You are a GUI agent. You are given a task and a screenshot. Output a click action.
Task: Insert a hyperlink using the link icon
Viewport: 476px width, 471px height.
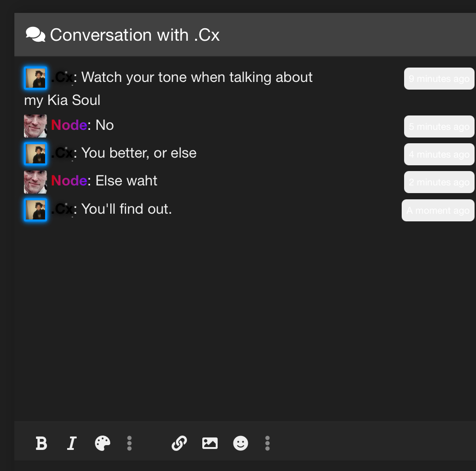(179, 444)
